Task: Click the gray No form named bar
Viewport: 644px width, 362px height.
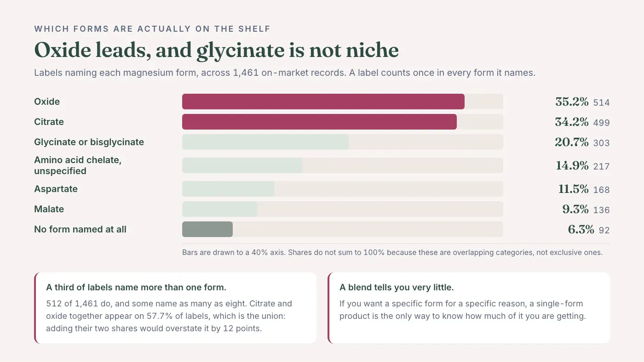Action: tap(207, 229)
